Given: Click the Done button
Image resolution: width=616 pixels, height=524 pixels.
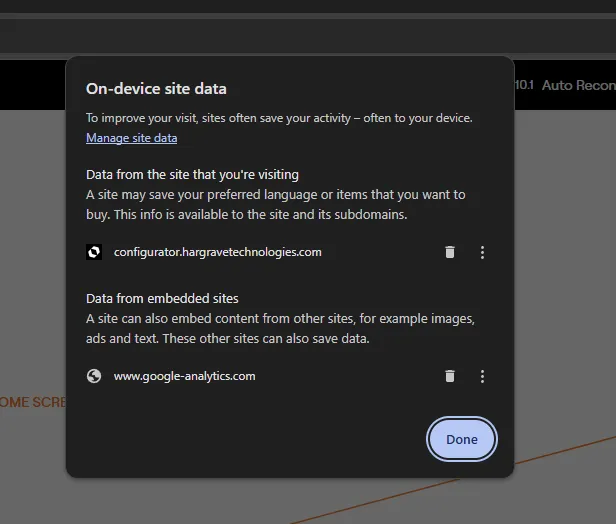Looking at the screenshot, I should tap(462, 439).
